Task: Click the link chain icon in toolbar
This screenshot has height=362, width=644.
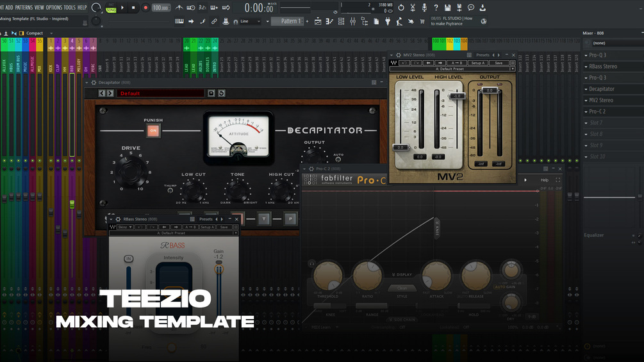Action: (214, 21)
